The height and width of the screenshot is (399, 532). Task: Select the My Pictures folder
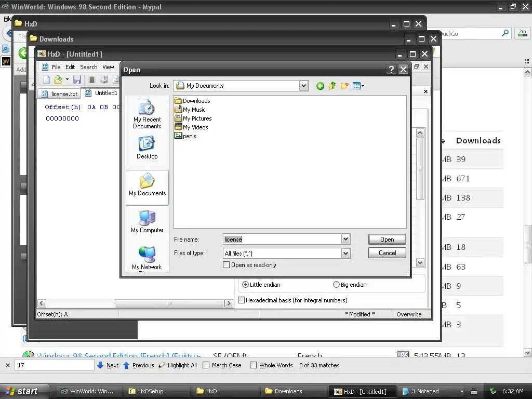tap(193, 118)
